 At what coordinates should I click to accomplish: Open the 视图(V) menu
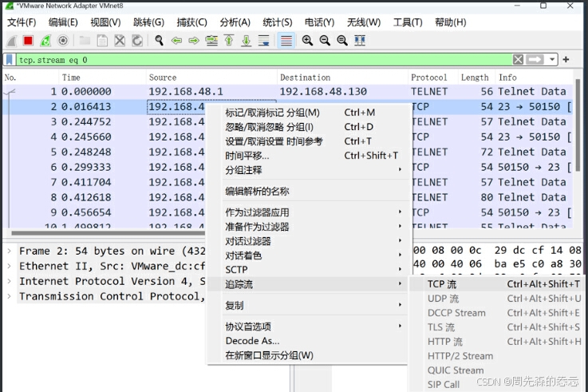click(105, 22)
